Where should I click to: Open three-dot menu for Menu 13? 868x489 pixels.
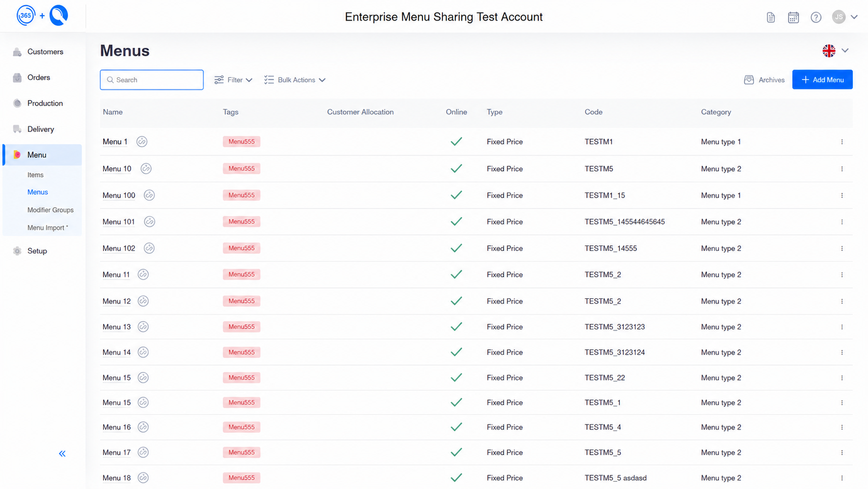point(842,326)
